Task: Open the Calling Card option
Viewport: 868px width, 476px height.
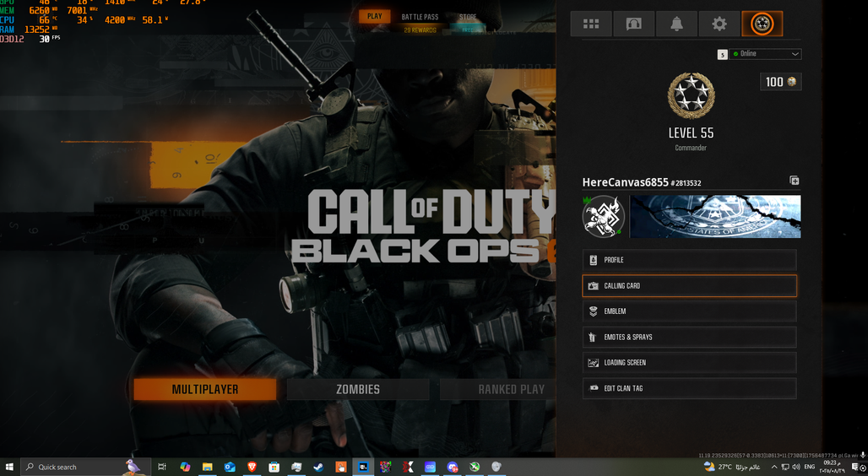Action: point(689,285)
